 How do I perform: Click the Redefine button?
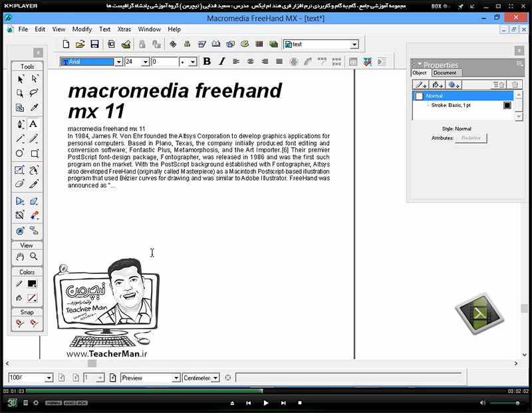click(471, 138)
